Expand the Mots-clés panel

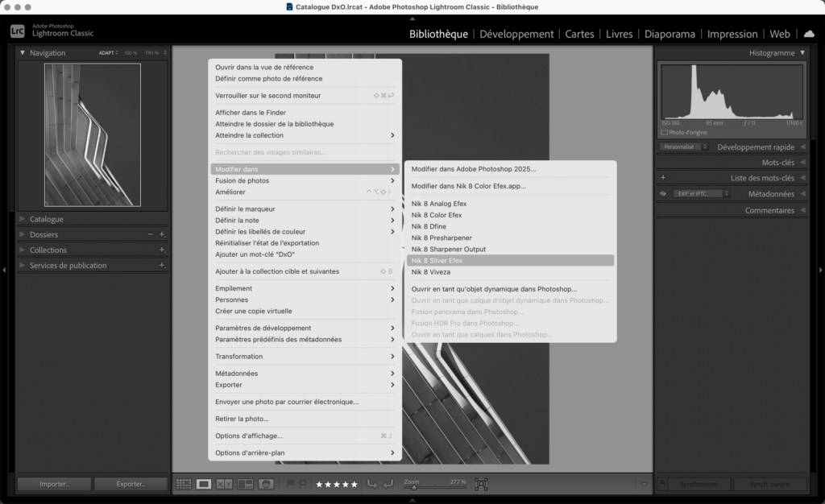coord(803,163)
